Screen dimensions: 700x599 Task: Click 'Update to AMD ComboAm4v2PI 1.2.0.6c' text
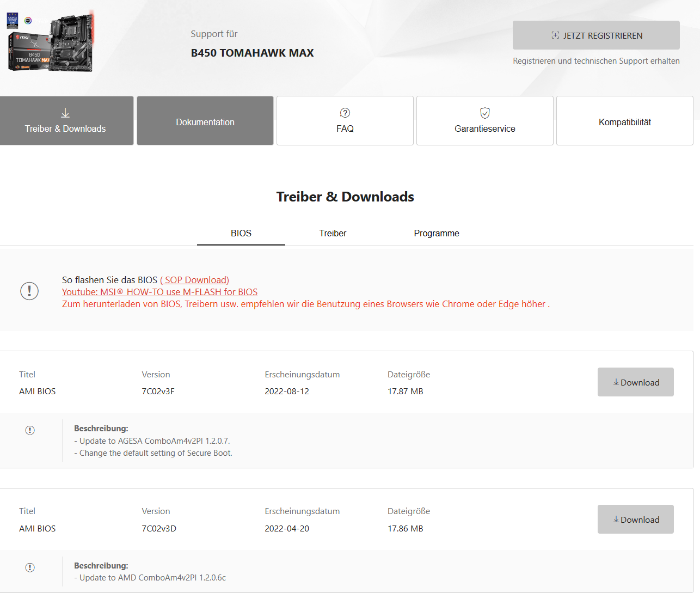click(x=150, y=578)
